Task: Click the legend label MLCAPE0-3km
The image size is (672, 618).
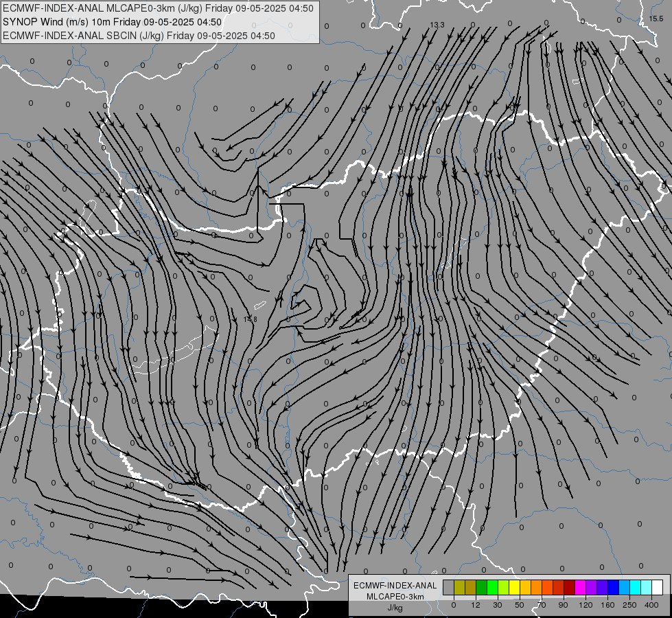Action: [x=395, y=597]
